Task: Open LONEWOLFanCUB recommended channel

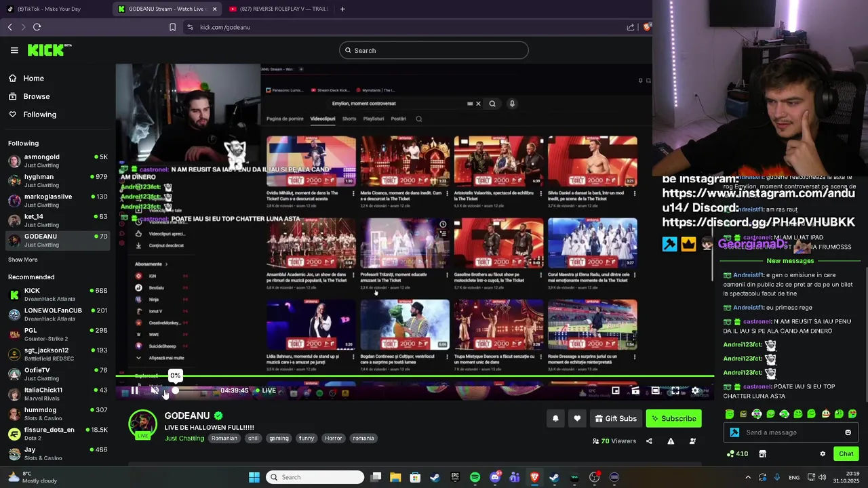Action: coord(58,314)
